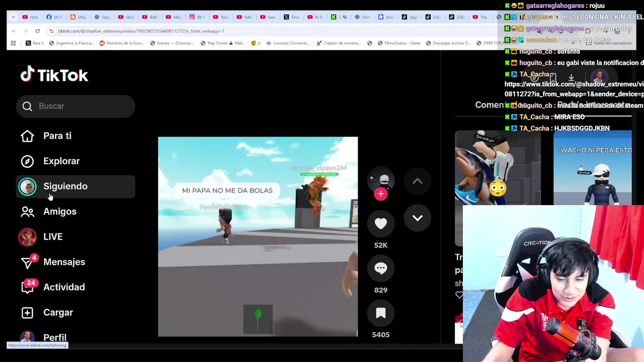Image resolution: width=644 pixels, height=362 pixels.
Task: Open the browser tab search dropdown
Action: [14, 17]
